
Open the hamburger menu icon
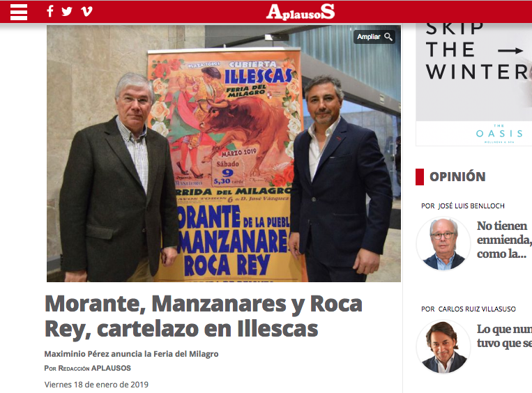coord(19,13)
